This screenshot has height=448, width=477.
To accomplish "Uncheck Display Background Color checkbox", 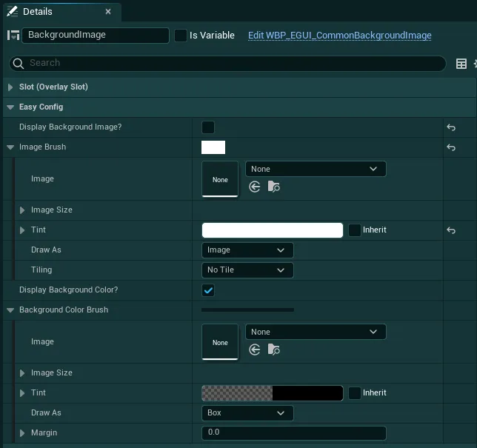I will pyautogui.click(x=208, y=290).
